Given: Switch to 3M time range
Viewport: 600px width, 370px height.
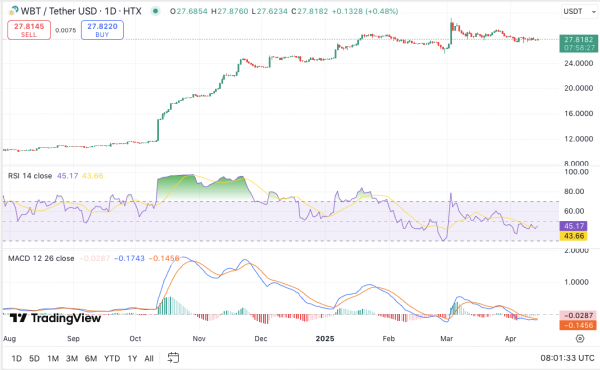Looking at the screenshot, I should pos(72,359).
